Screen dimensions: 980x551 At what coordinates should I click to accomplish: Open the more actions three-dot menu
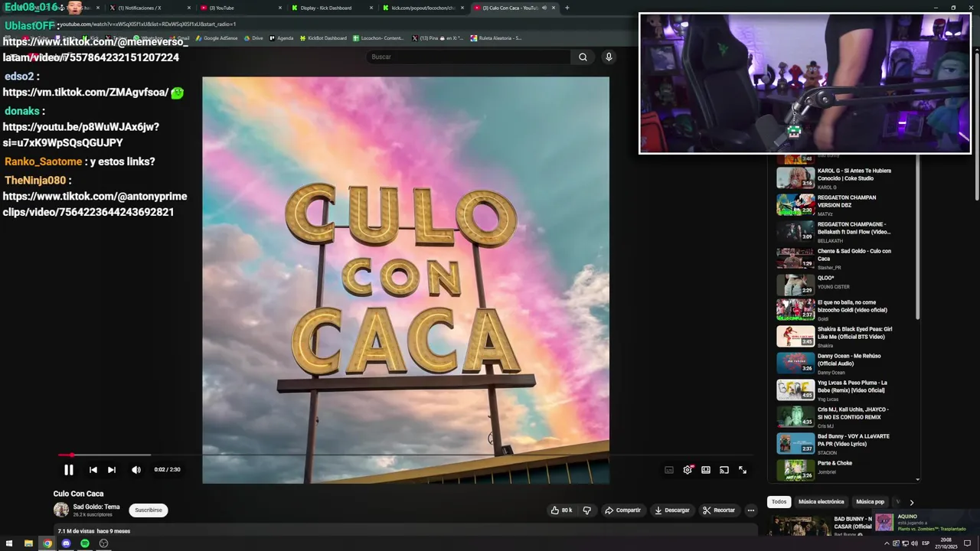click(751, 510)
